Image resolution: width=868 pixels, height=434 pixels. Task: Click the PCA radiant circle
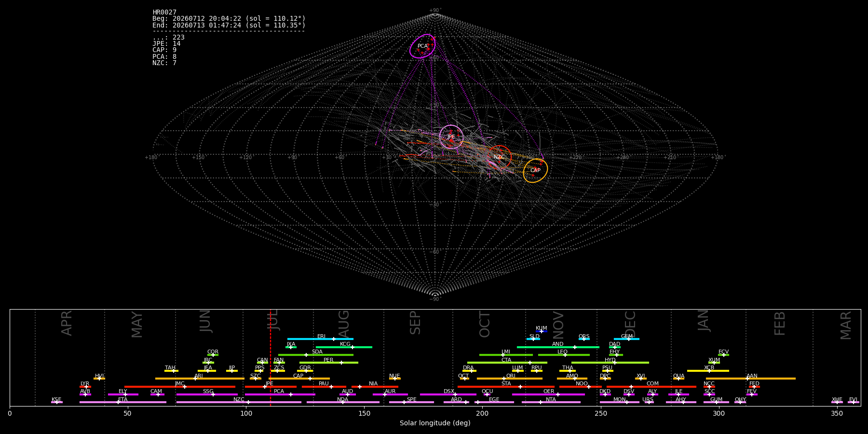tap(422, 46)
